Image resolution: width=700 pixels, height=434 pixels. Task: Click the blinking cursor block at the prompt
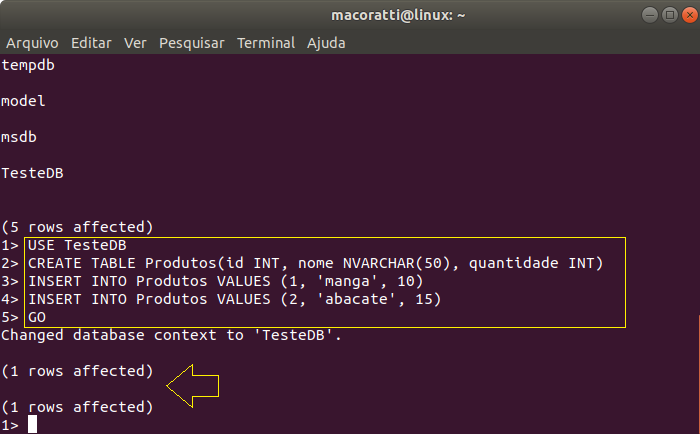tap(33, 424)
